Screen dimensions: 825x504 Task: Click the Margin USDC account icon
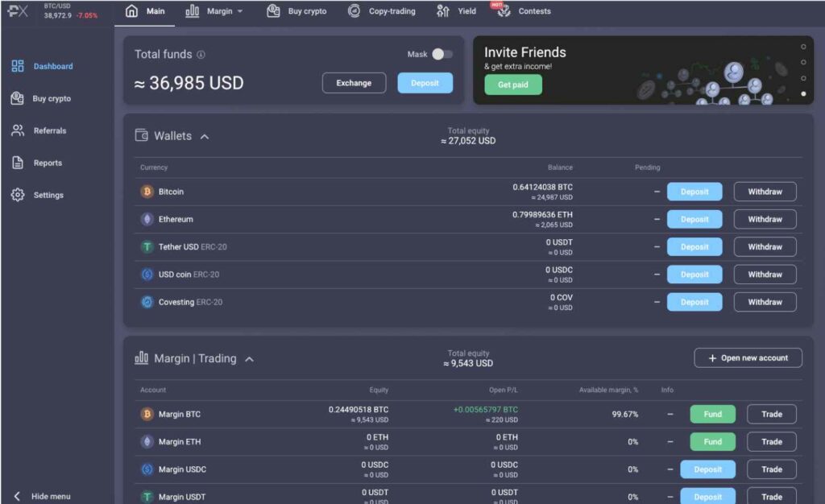point(147,469)
